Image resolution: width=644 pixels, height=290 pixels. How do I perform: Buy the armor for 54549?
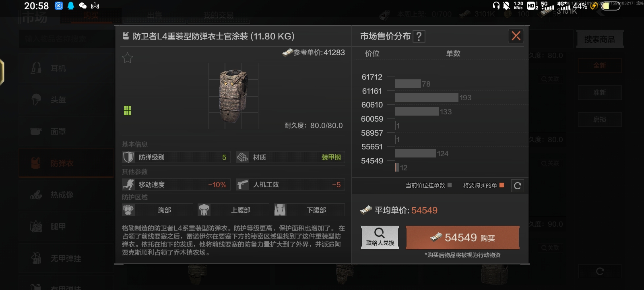click(x=462, y=237)
